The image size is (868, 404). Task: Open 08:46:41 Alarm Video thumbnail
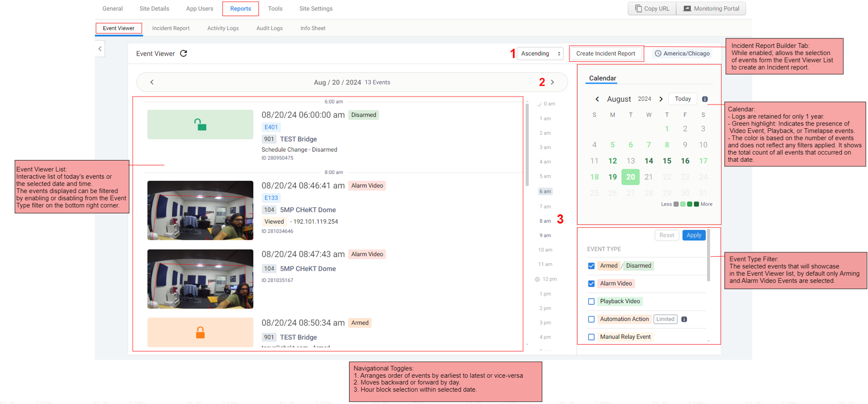point(200,210)
